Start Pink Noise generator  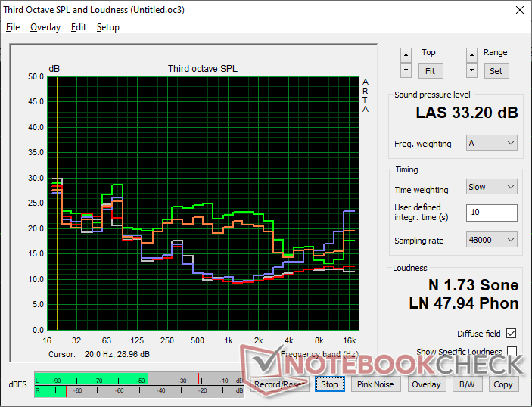coord(375,384)
